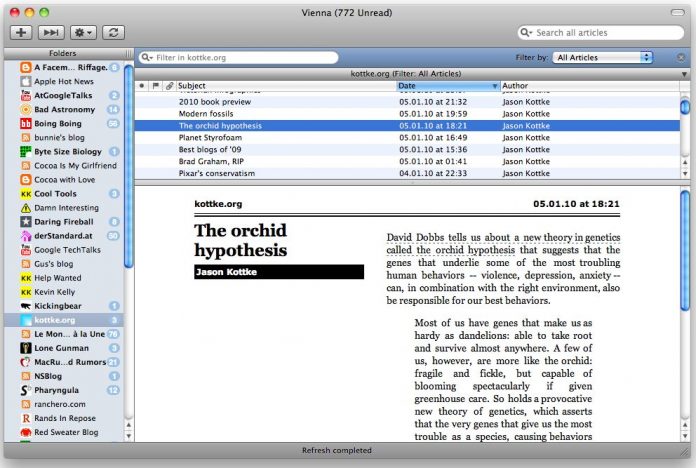Open Red Sweater Blog feed
Screen dimensions: 696x468
64,432
